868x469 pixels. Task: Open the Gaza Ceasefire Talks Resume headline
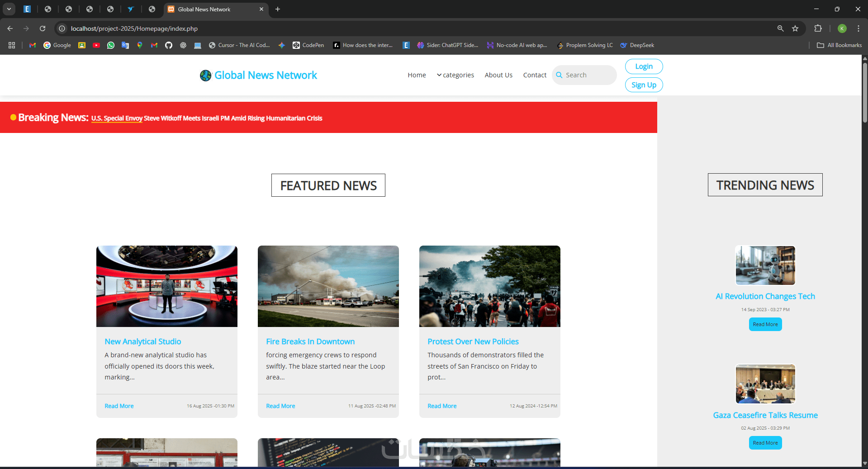(x=765, y=415)
